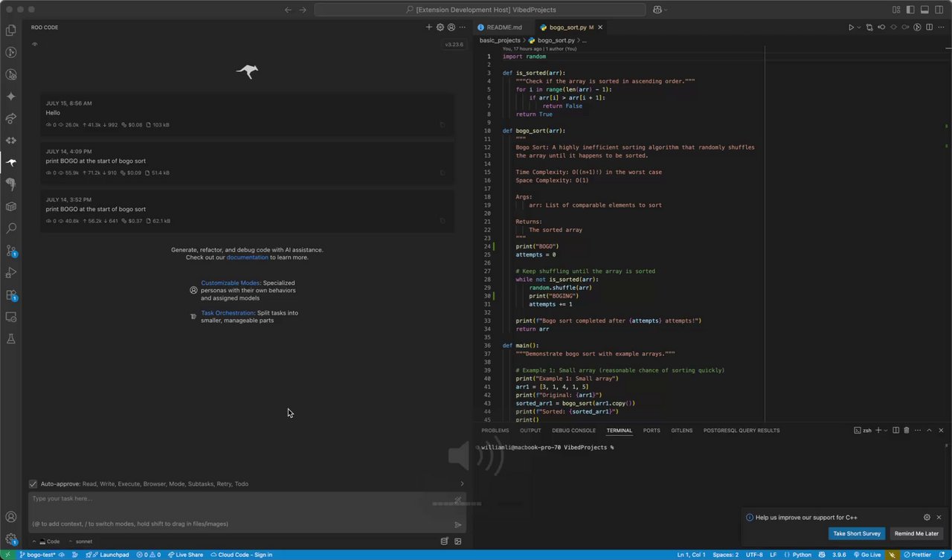
Task: Switch to the PORTS panel tab
Action: [652, 431]
